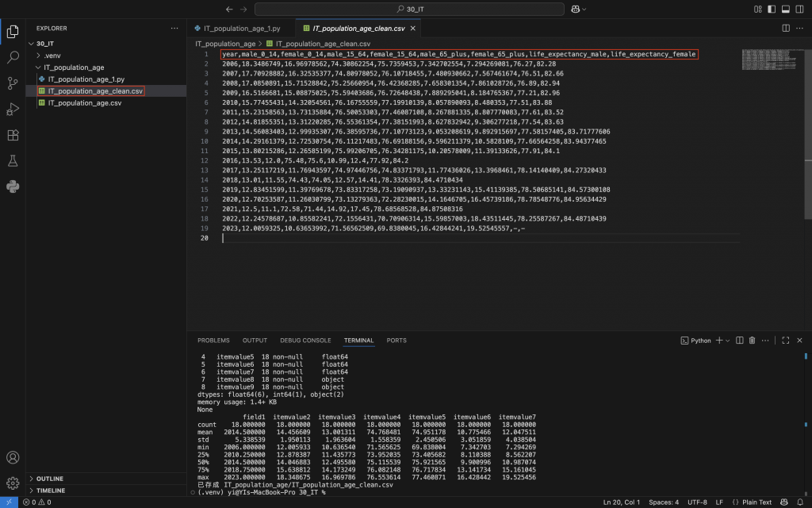812x508 pixels.
Task: Click IT_population_age breadcrumb segment
Action: pos(225,44)
